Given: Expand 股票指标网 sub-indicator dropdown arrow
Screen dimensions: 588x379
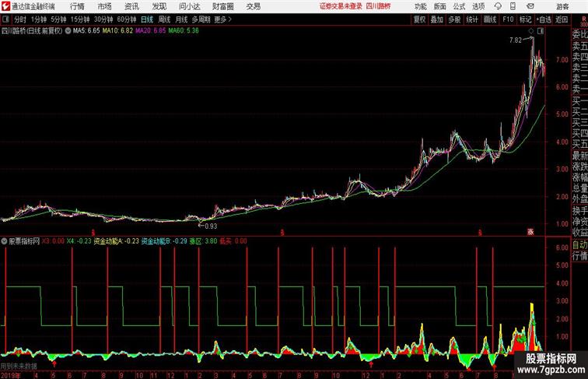Looking at the screenshot, I should click(x=5, y=241).
